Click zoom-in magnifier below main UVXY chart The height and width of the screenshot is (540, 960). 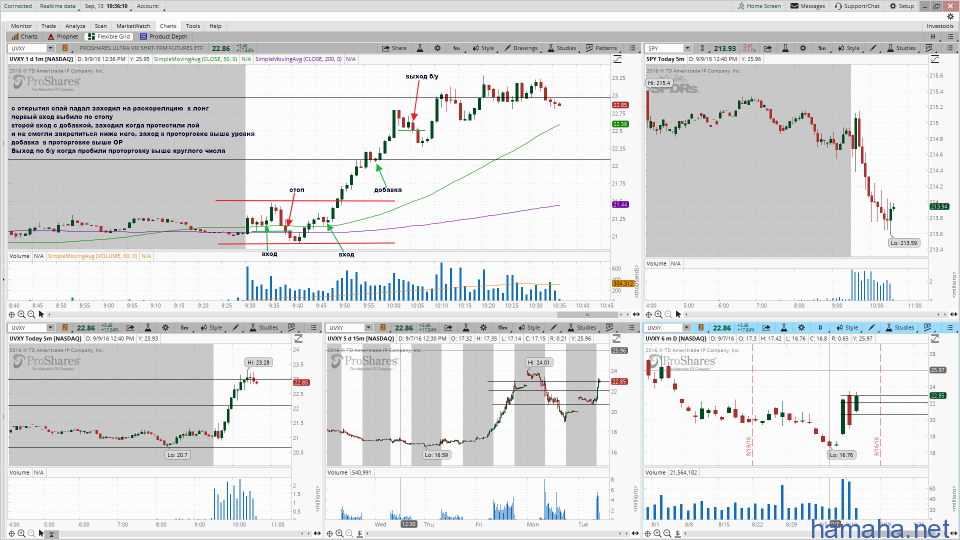coord(21,314)
